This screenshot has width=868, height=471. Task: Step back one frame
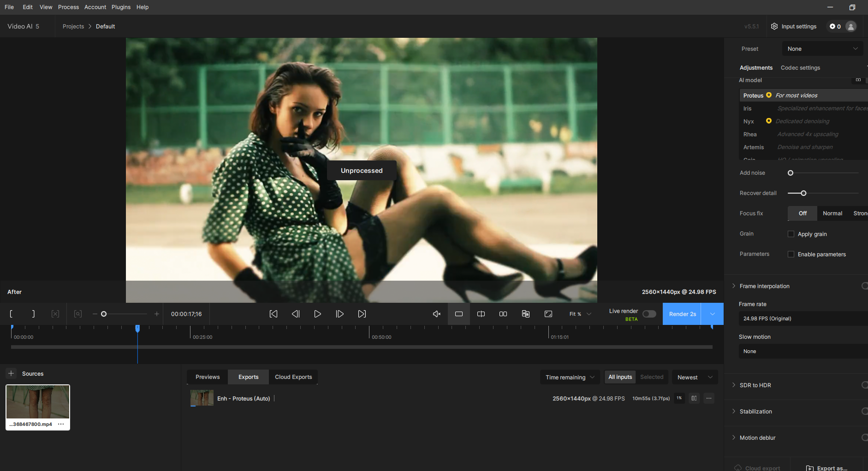coord(296,314)
